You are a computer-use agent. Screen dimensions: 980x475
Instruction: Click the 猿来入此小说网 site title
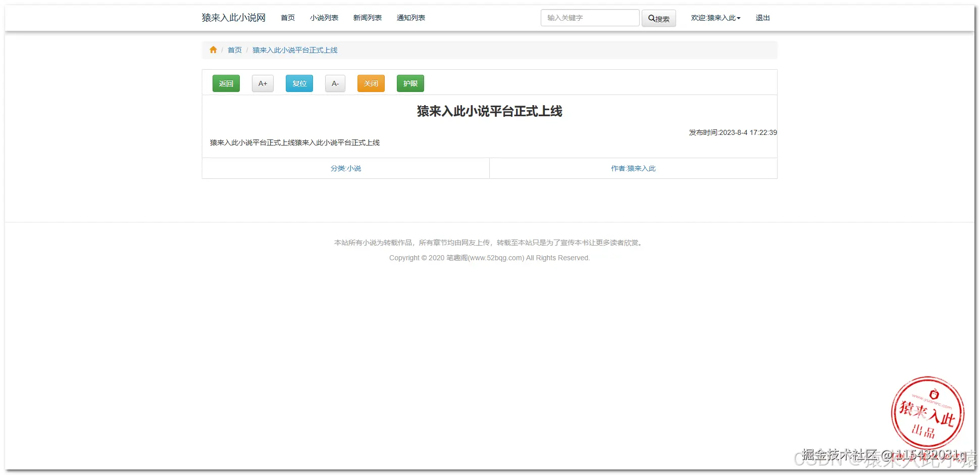(233, 17)
